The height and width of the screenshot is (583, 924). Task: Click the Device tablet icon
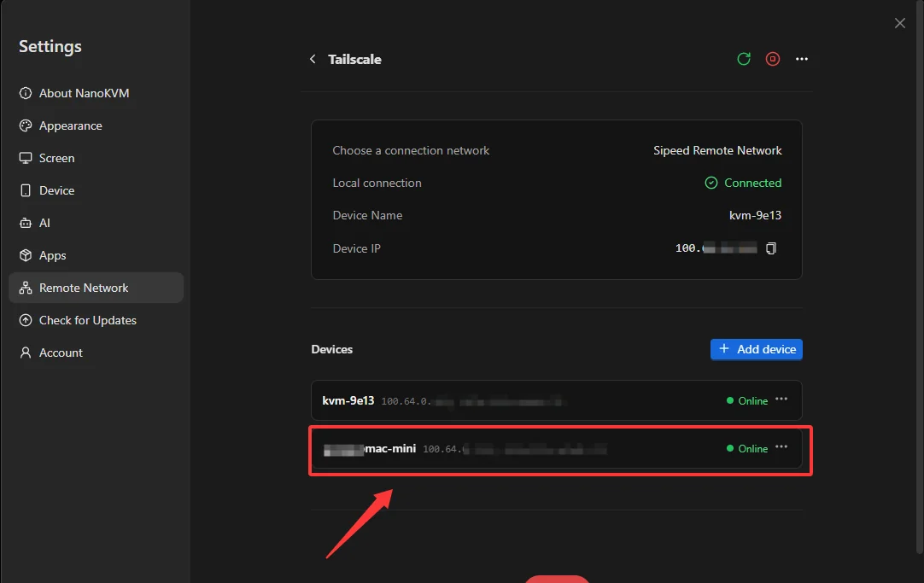26,190
